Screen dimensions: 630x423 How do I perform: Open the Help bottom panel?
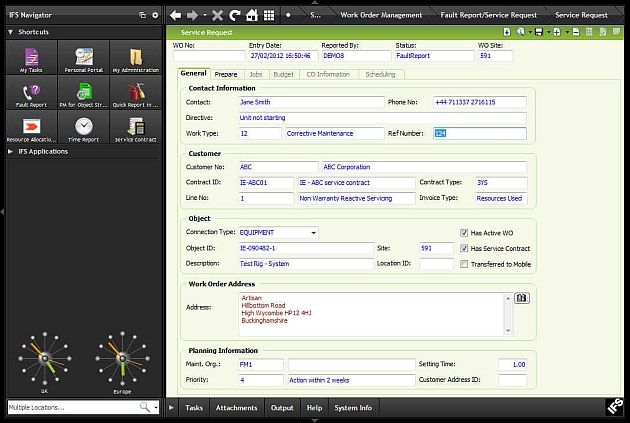click(x=314, y=408)
